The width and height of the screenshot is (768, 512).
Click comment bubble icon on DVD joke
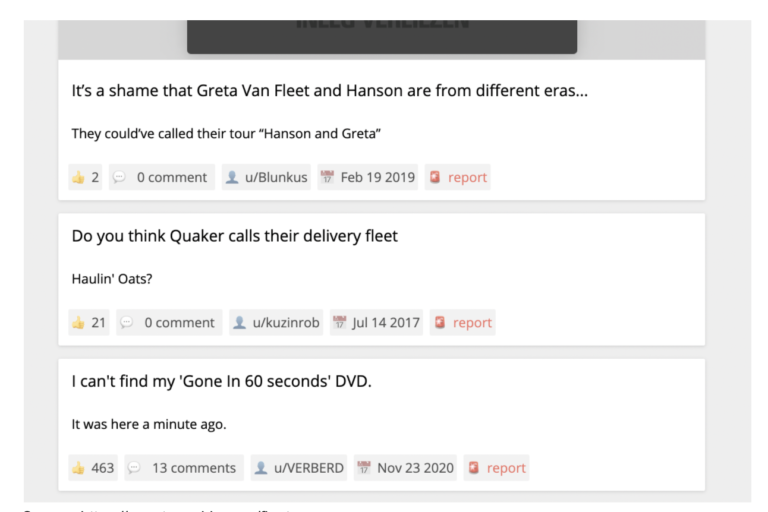[x=135, y=468]
